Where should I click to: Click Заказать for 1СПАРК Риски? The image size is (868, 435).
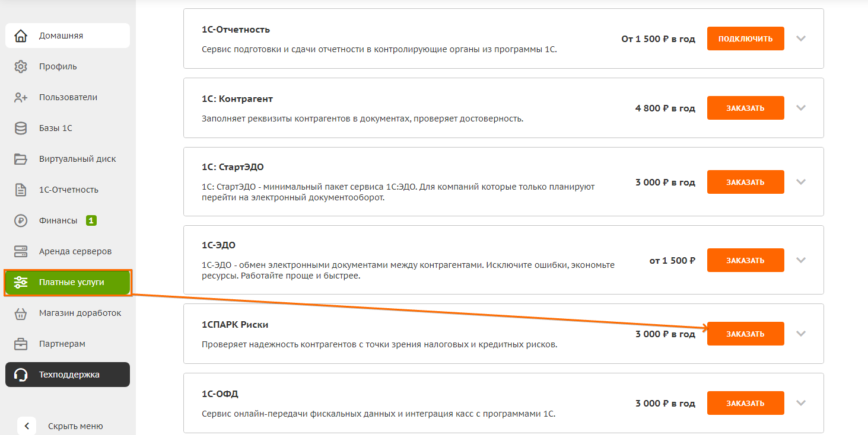[x=745, y=334]
